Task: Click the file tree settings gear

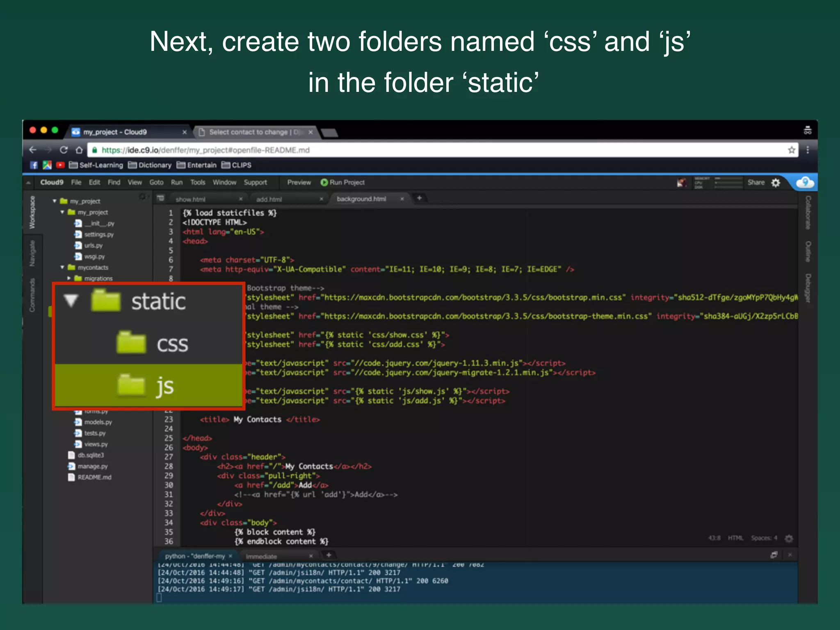Action: pos(142,197)
